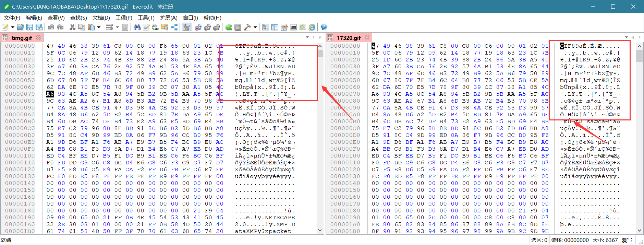Screen dimensions: 644x245
Task: Click the Cut scissors icon
Action: pos(72,27)
